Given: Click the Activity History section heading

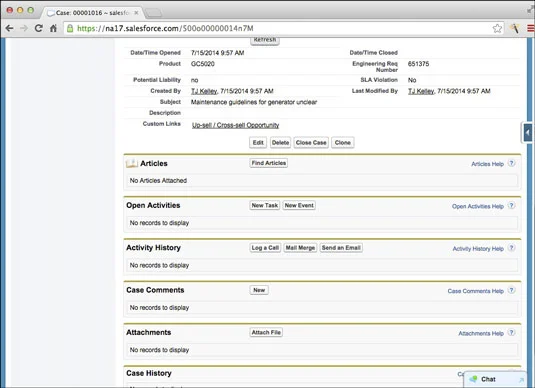Looking at the screenshot, I should pyautogui.click(x=153, y=248).
